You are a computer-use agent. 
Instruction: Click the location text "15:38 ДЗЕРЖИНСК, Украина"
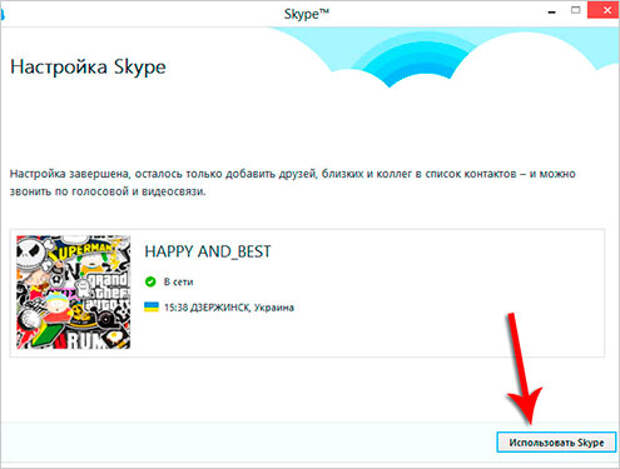coord(229,307)
